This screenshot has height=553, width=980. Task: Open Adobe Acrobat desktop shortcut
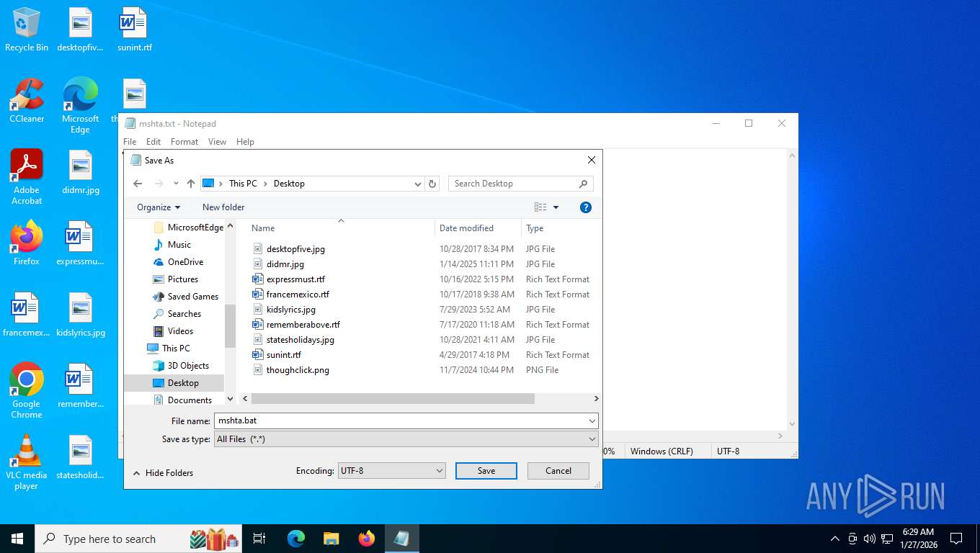[27, 177]
